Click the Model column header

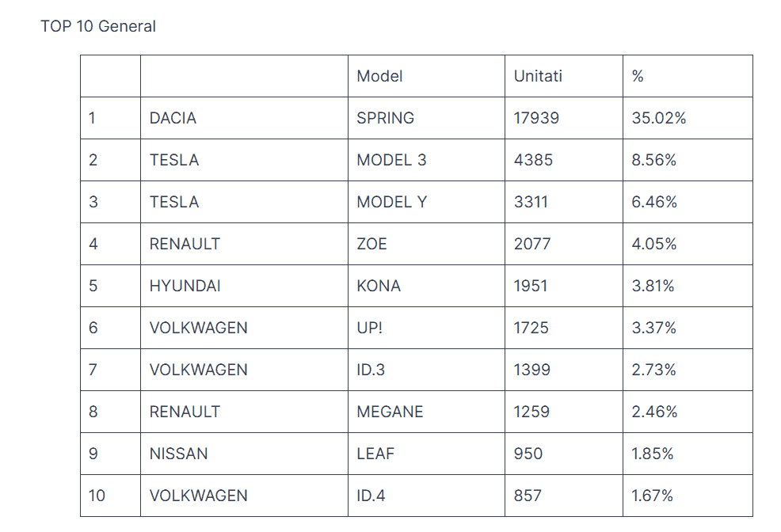426,76
